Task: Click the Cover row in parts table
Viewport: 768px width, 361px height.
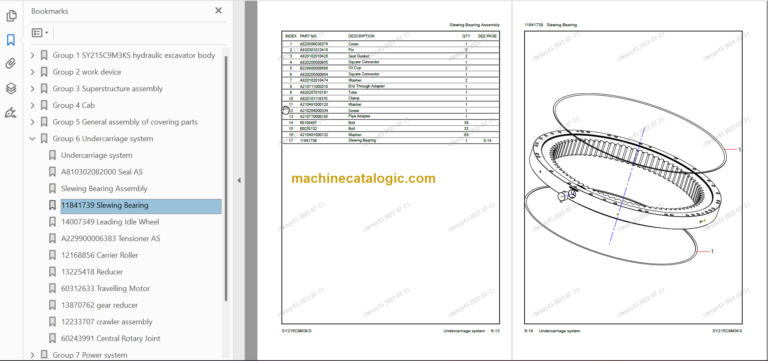Action: coord(390,44)
